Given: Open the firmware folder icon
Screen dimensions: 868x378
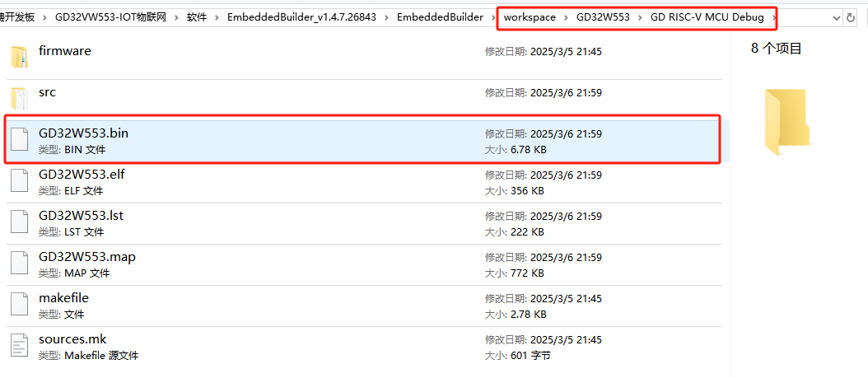Looking at the screenshot, I should tap(19, 58).
